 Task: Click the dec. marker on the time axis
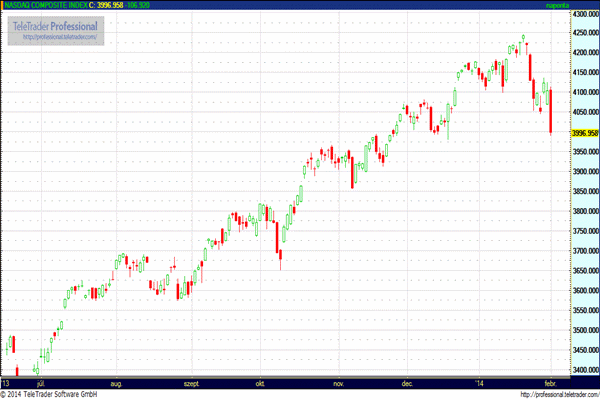coord(407,384)
